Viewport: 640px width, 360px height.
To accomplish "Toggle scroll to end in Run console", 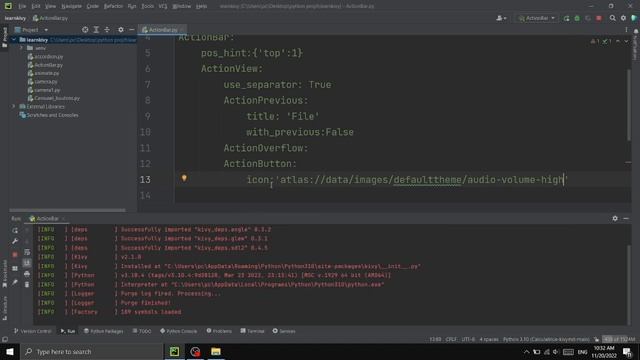I will (x=27, y=263).
